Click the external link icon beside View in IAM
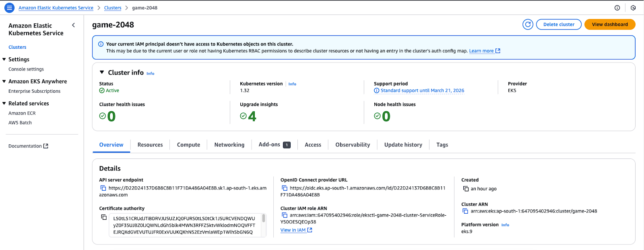This screenshot has height=250, width=644. 310,230
